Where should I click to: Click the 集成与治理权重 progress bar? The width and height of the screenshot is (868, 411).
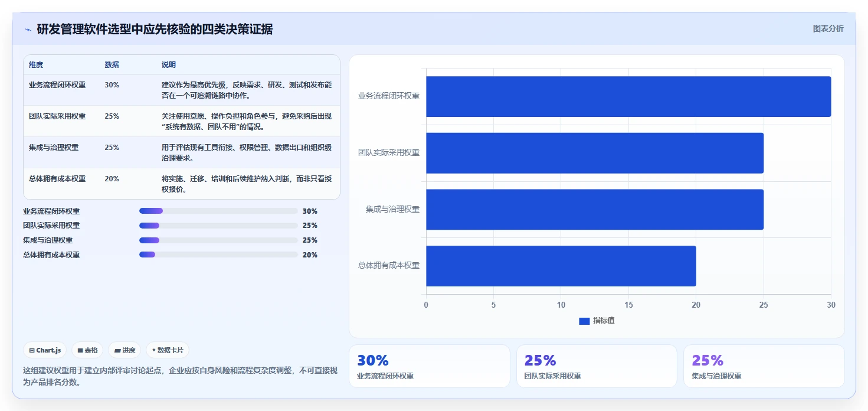(x=218, y=240)
